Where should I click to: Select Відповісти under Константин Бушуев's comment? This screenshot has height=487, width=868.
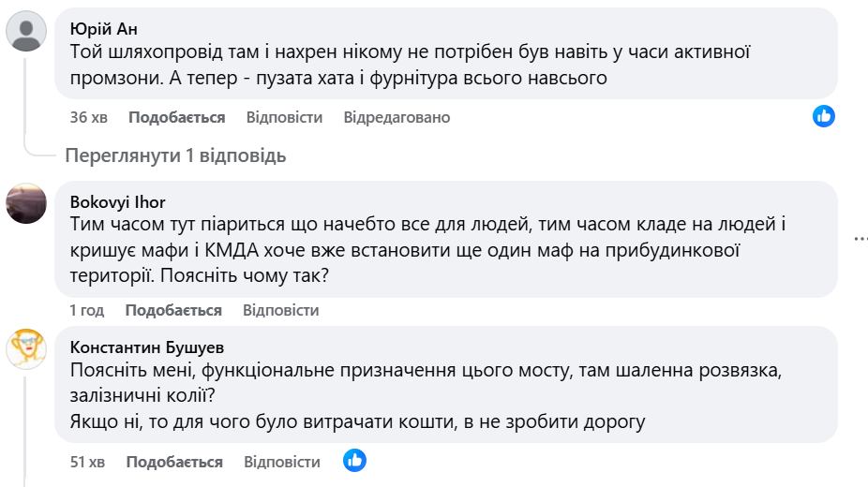(x=281, y=462)
